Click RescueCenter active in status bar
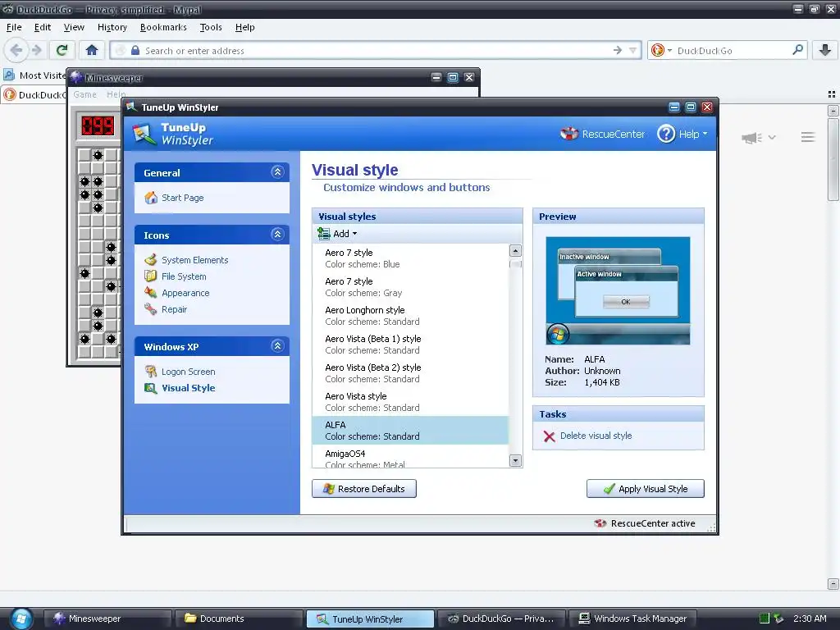This screenshot has height=630, width=840. click(x=645, y=523)
